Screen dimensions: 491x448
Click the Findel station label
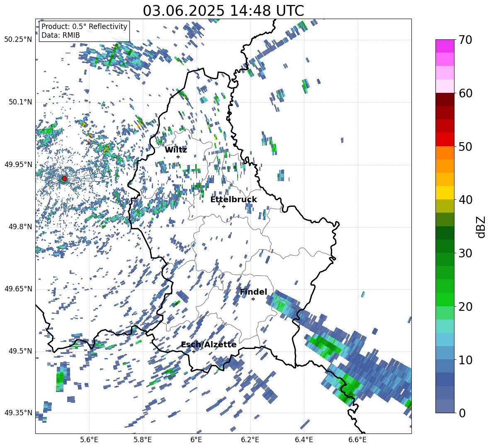253,292
